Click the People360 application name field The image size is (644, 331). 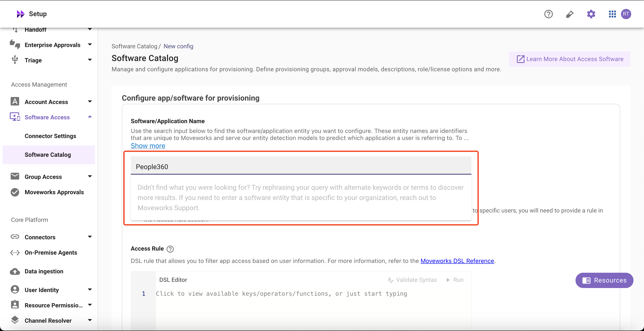point(301,166)
